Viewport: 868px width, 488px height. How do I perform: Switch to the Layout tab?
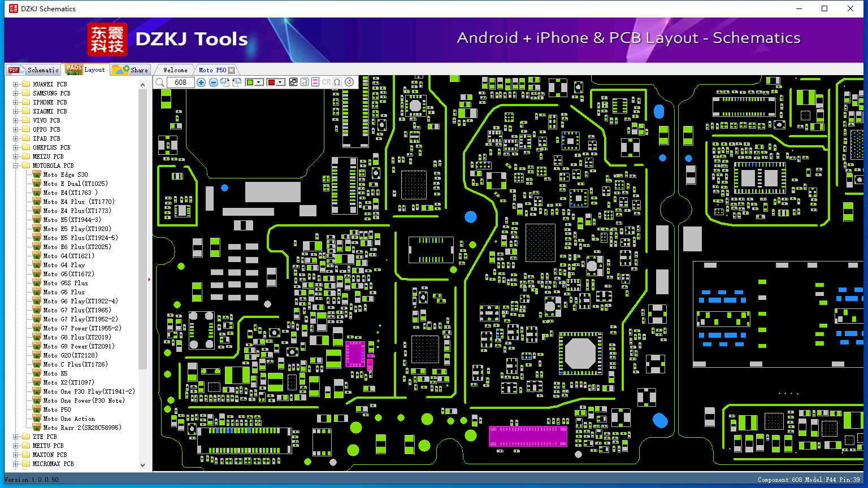point(86,69)
